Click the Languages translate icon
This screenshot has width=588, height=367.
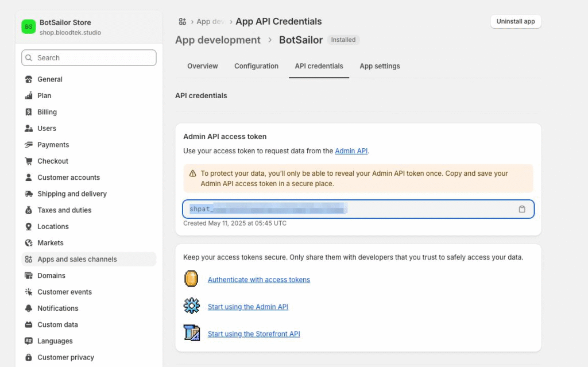click(x=29, y=341)
